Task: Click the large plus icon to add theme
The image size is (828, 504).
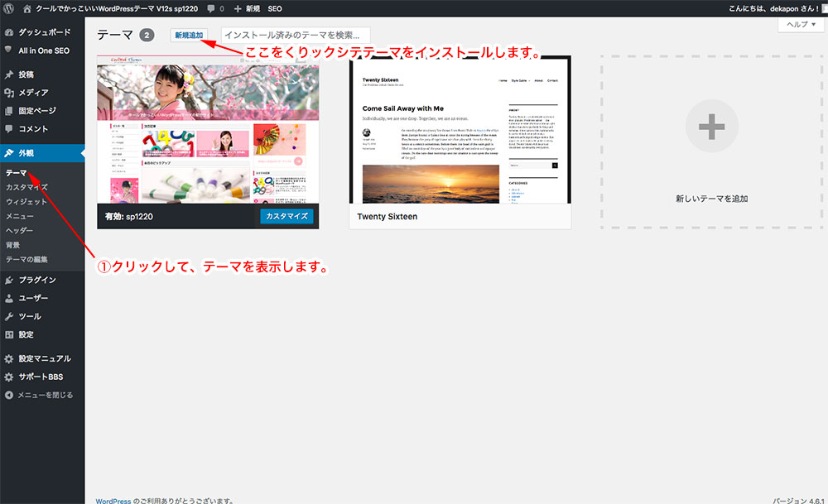Action: pyautogui.click(x=711, y=126)
